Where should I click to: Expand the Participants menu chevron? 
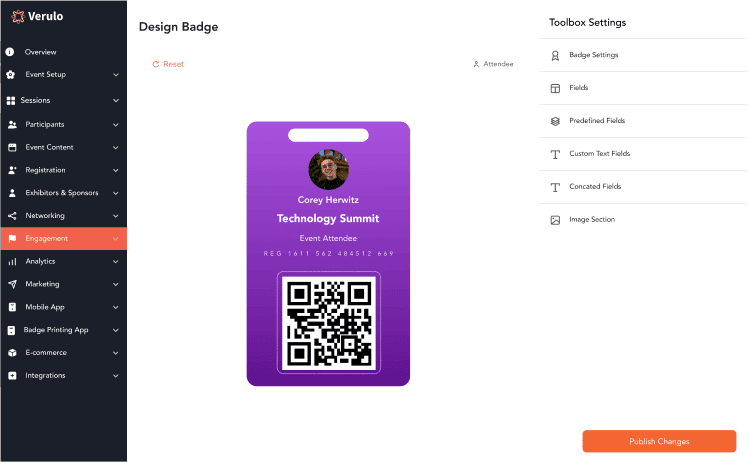(x=116, y=125)
